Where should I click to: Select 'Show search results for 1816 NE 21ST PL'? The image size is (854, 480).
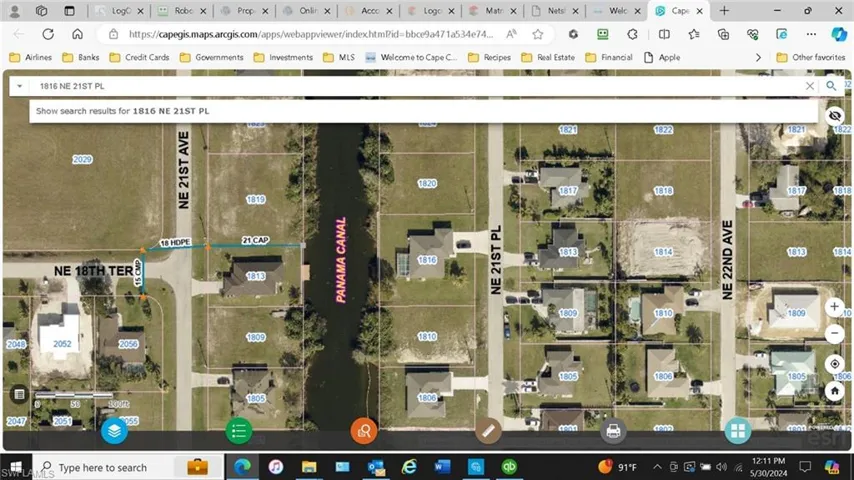coord(424,111)
